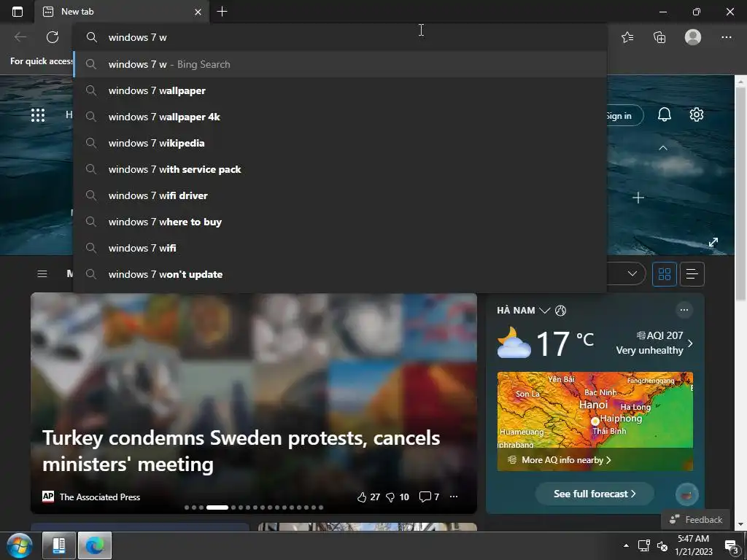Switch feed to list view
The height and width of the screenshot is (560, 747).
click(x=692, y=274)
